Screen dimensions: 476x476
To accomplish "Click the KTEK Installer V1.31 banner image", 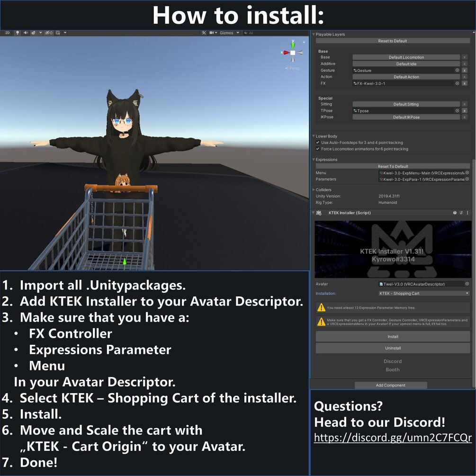I will point(393,249).
